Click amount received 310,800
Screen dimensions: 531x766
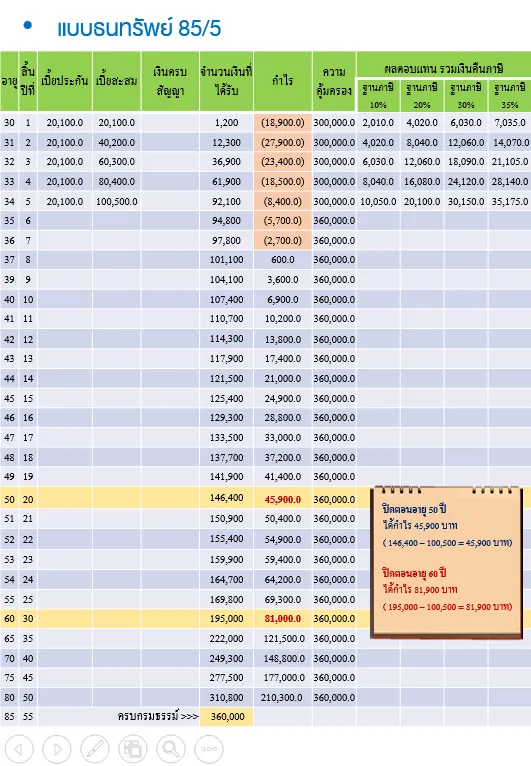coord(227,698)
